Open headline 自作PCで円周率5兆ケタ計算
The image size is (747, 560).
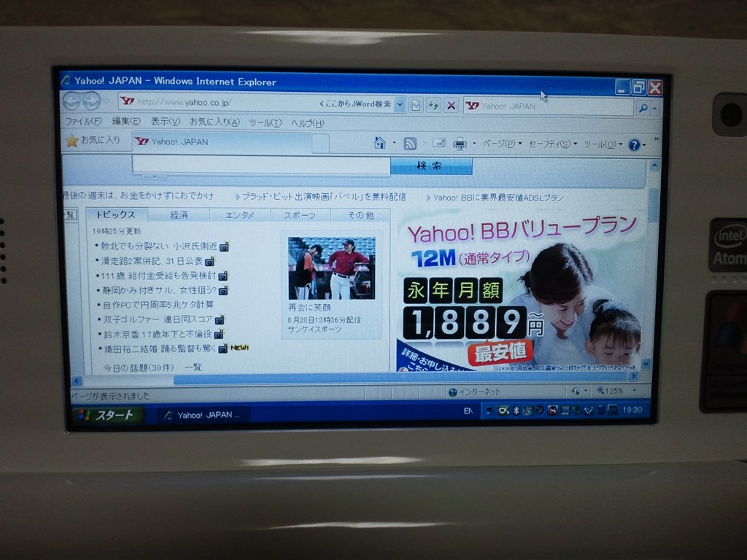(158, 305)
